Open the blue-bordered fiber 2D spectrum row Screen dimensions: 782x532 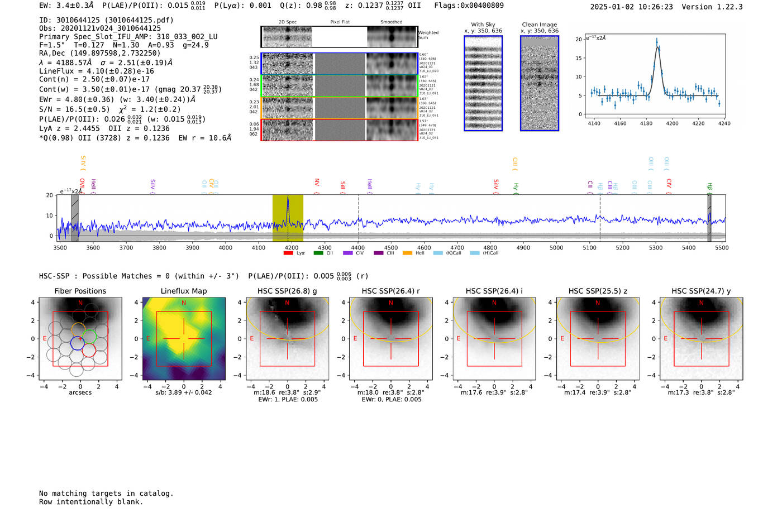[340, 64]
